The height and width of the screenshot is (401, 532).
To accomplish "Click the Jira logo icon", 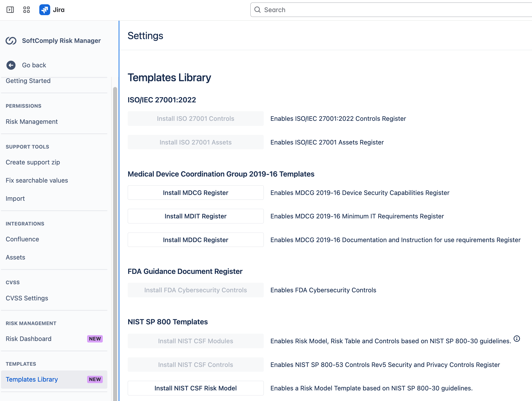I will 45,10.
